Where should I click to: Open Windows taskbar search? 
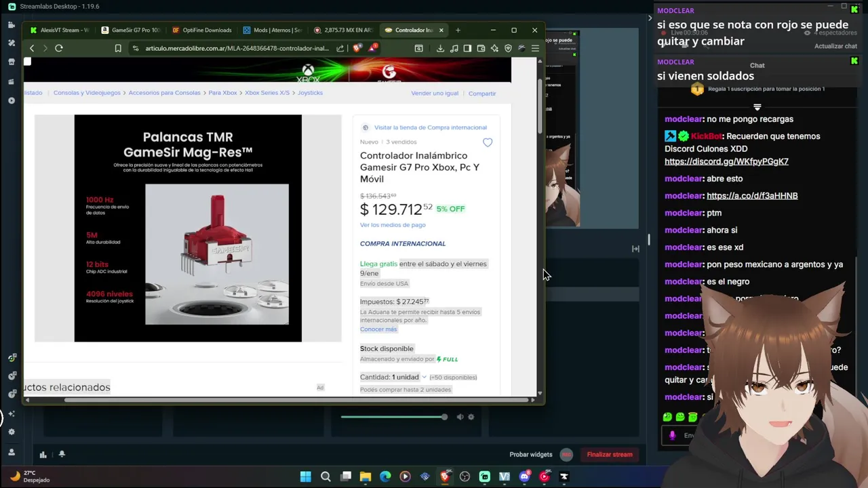point(325,476)
